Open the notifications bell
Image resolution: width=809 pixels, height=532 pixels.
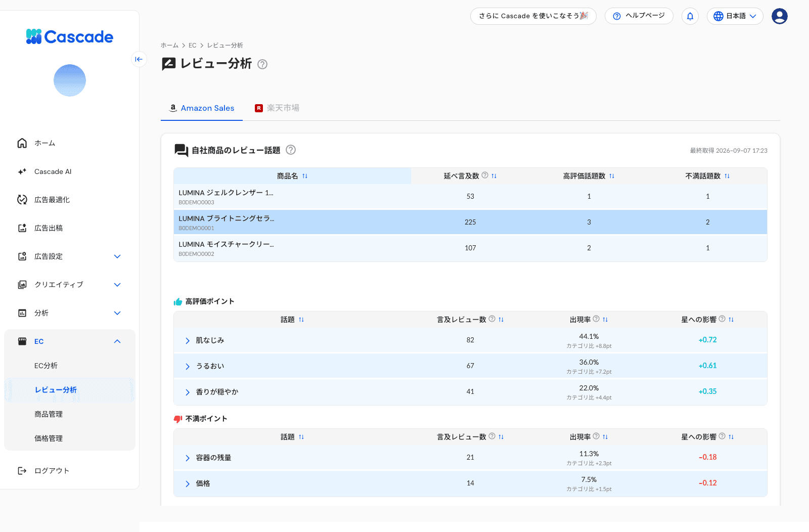click(x=690, y=16)
